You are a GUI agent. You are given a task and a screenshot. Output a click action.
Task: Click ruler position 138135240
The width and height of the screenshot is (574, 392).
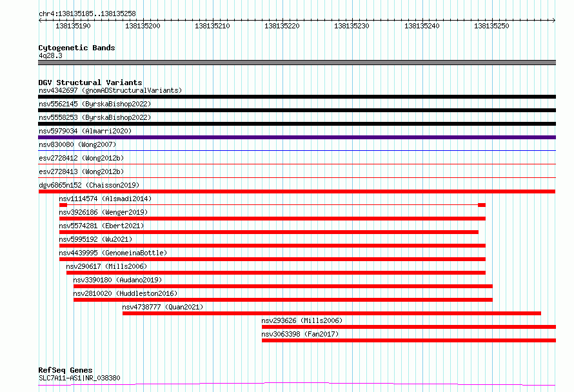pyautogui.click(x=422, y=26)
